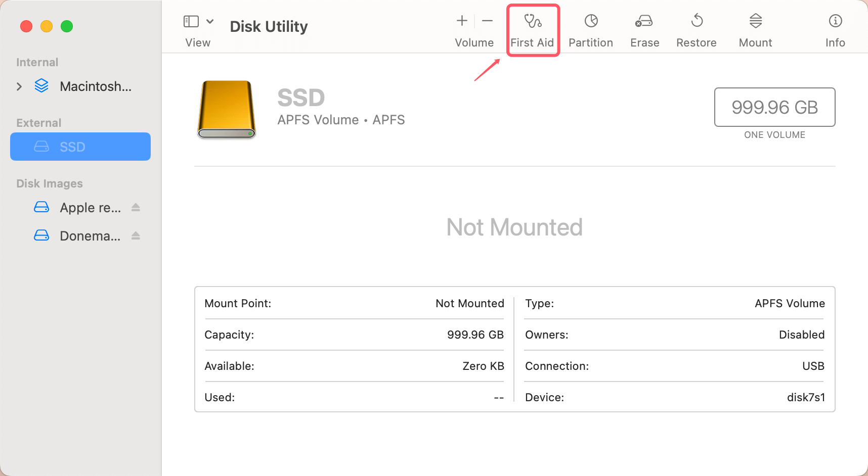Eject the Donema... disk image

pos(136,236)
